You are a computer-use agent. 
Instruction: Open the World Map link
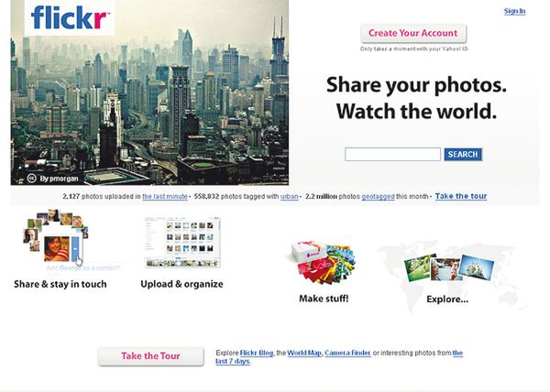coord(304,354)
